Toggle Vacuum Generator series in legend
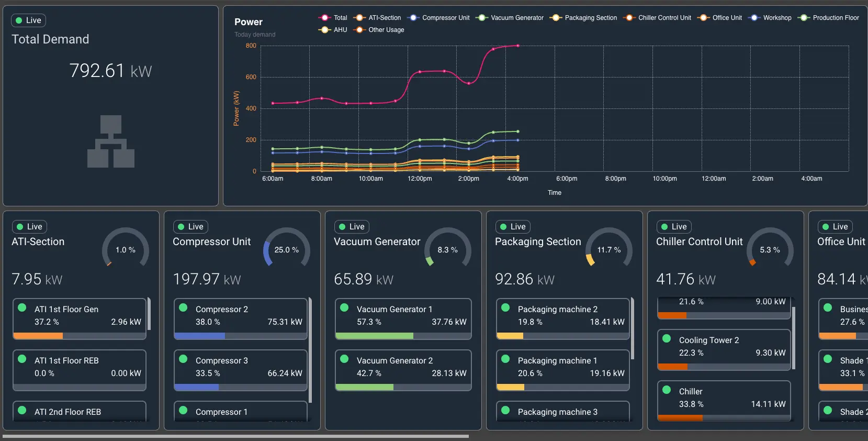 point(510,18)
